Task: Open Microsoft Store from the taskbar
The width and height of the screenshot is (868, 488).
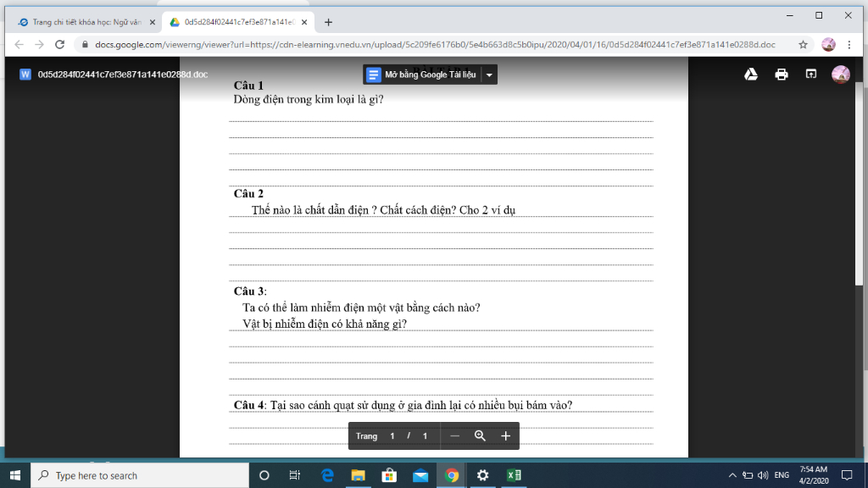Action: [x=389, y=475]
